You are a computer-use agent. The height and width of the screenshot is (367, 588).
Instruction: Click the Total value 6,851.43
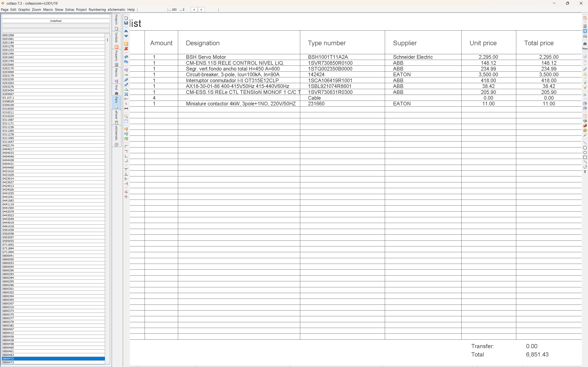(x=537, y=355)
